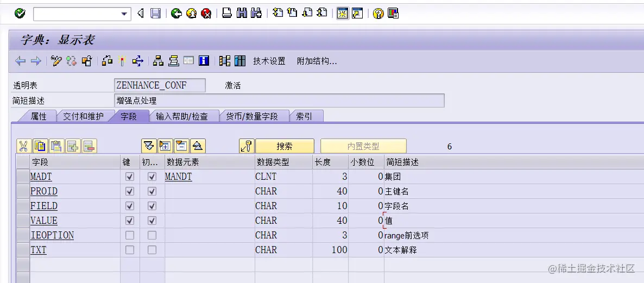Click the Display Navigation Window icon

[x=174, y=61]
